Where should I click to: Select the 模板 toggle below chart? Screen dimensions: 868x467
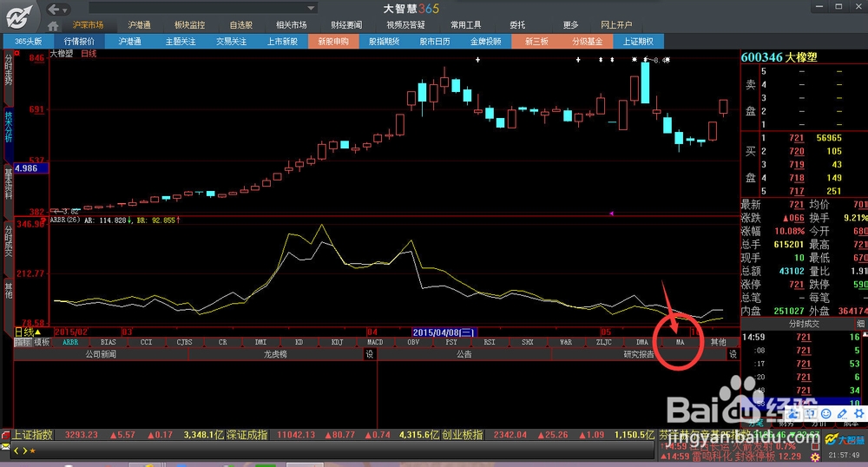(42, 343)
